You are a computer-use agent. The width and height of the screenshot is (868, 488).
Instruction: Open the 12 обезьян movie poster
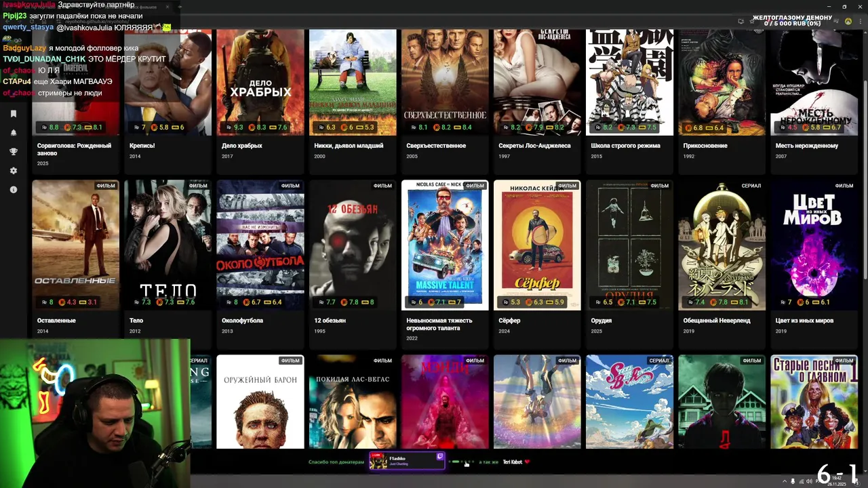[x=352, y=245]
